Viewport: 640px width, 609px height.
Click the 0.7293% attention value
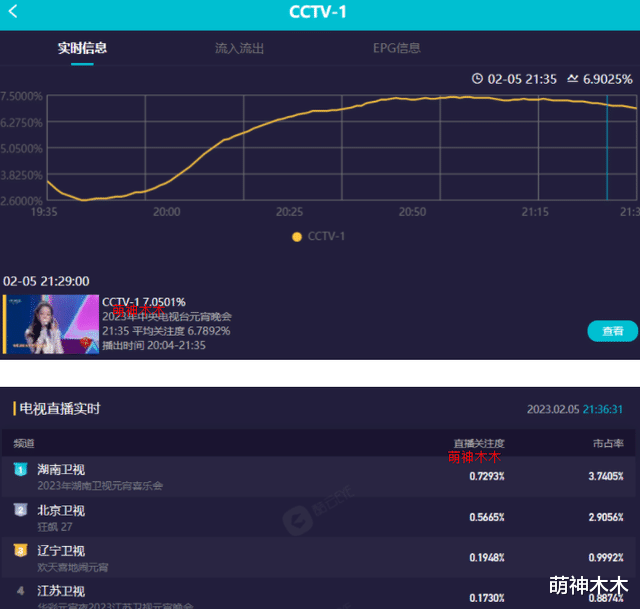click(x=487, y=476)
